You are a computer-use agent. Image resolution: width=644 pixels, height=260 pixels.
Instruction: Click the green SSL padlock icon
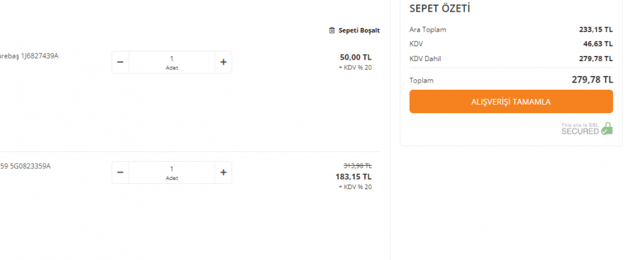[606, 129]
